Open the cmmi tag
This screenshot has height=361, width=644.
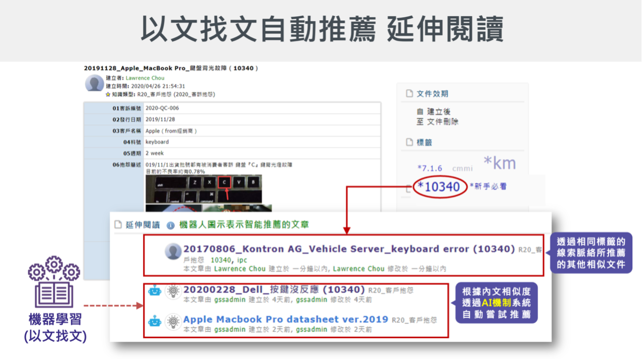point(462,168)
